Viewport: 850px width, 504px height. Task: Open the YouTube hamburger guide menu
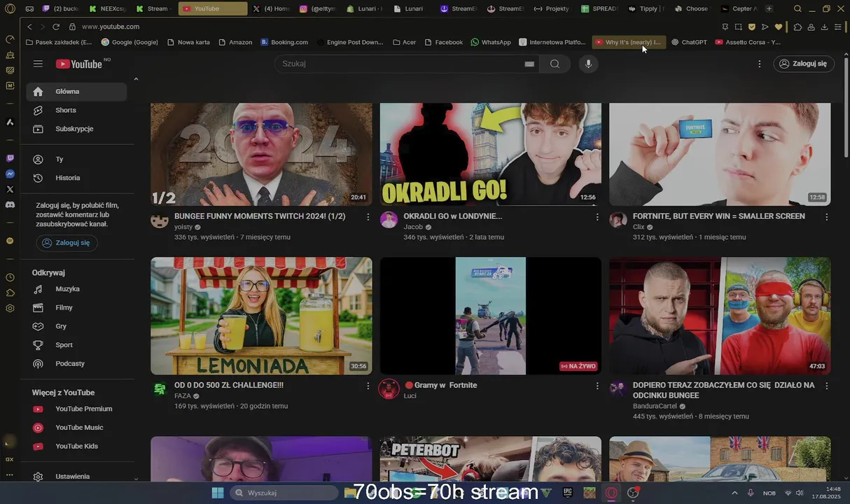(x=38, y=64)
